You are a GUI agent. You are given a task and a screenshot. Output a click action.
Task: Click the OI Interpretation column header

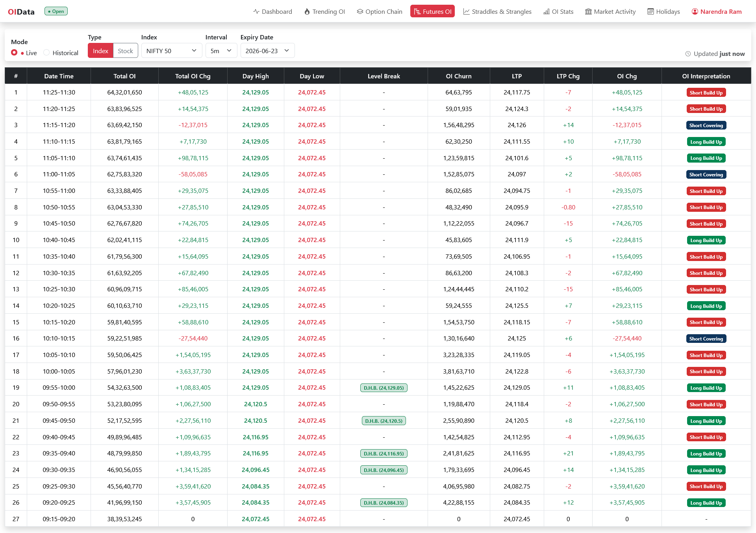click(706, 76)
